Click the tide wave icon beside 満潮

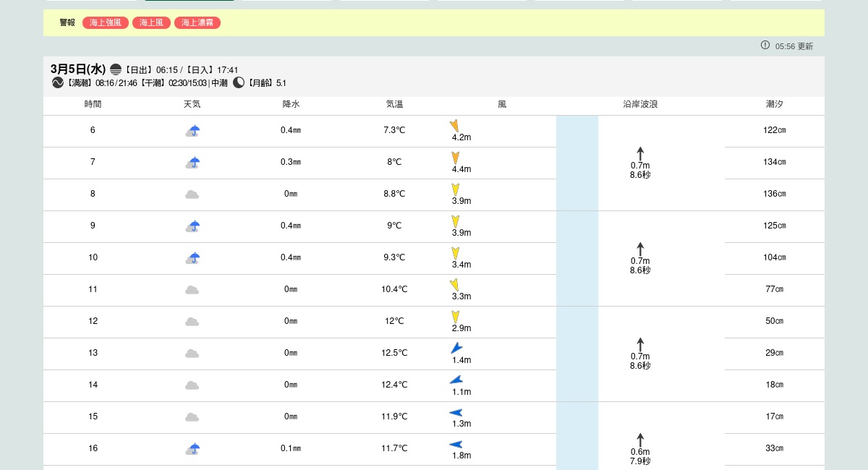[58, 82]
